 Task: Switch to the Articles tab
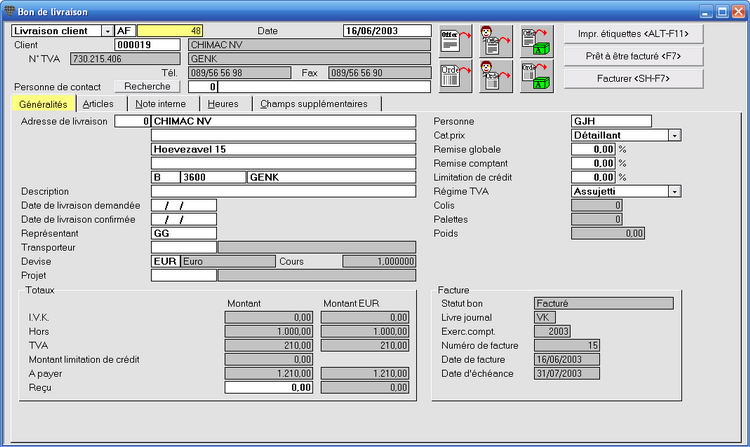pos(98,104)
